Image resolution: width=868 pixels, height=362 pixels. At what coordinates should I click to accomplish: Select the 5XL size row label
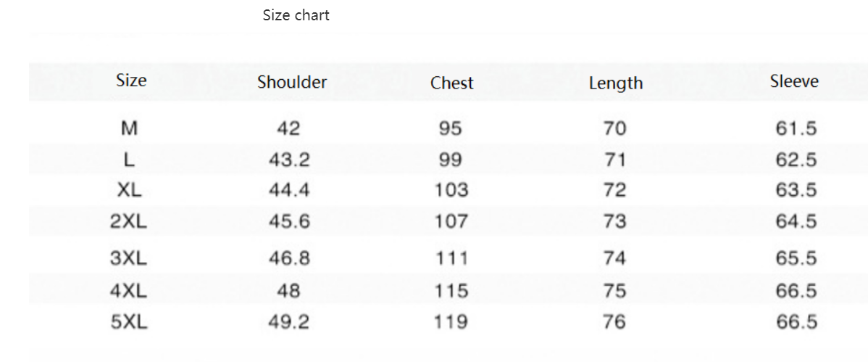(x=129, y=322)
